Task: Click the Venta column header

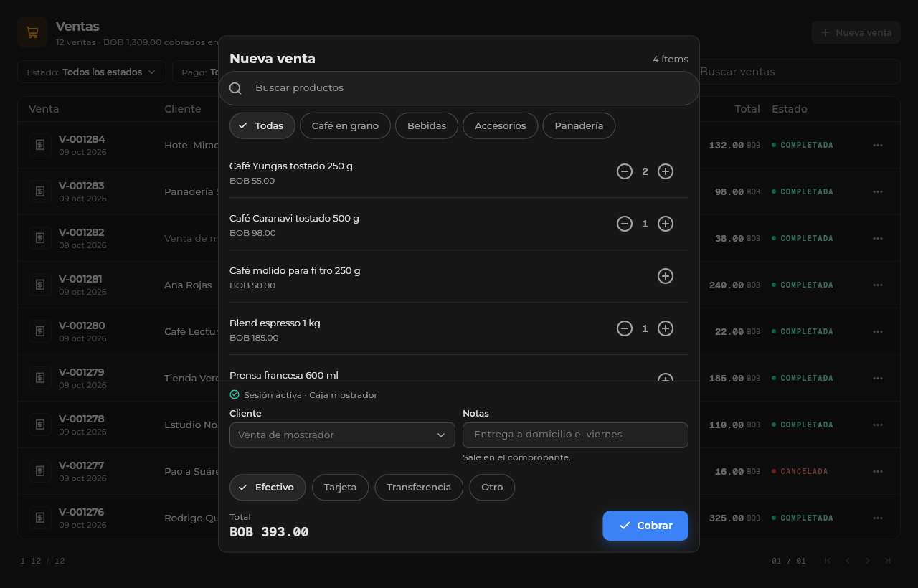Action: pyautogui.click(x=44, y=109)
